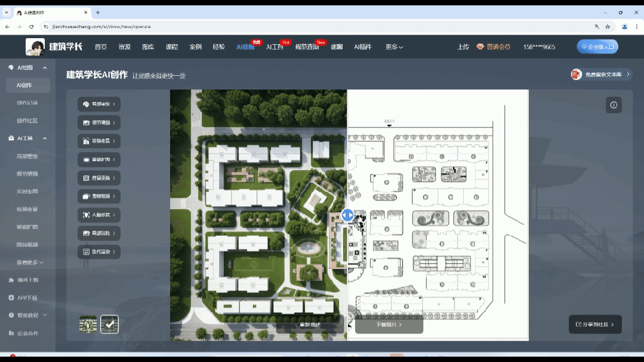
Task: Click the 分享到社区 button
Action: [595, 324]
